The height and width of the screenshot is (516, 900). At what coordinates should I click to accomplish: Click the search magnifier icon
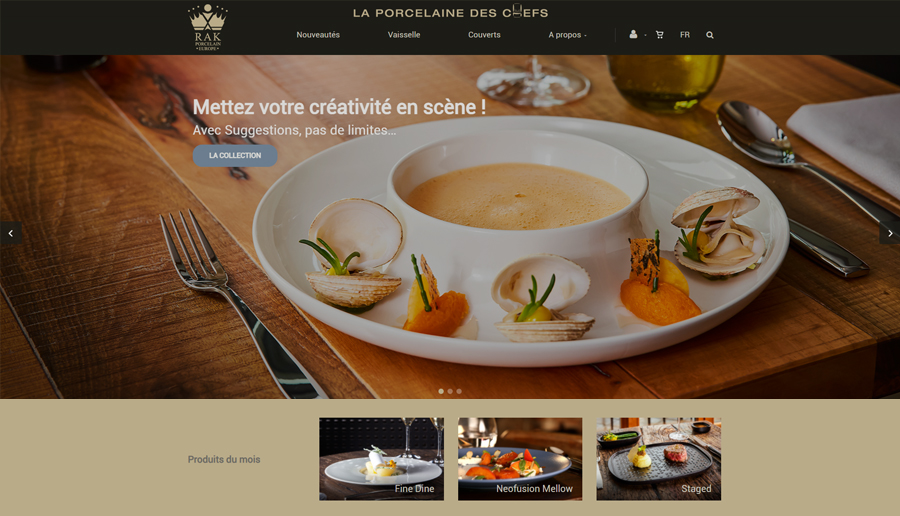point(710,35)
